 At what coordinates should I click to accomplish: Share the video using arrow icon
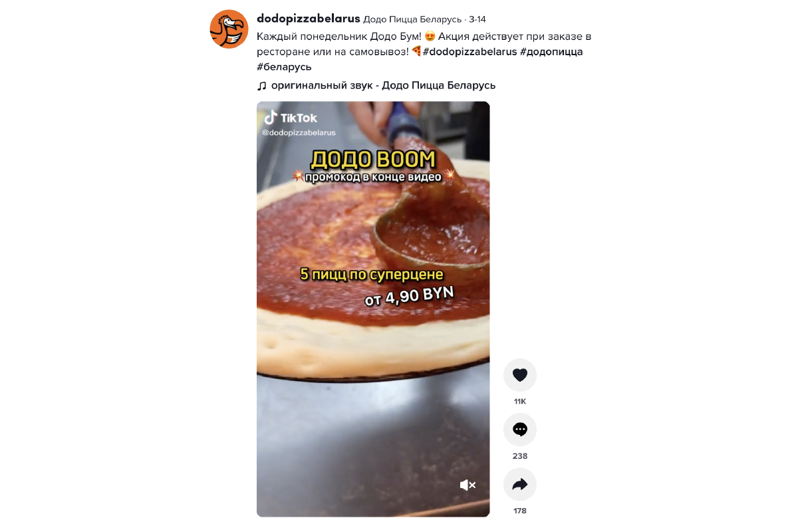(x=520, y=484)
